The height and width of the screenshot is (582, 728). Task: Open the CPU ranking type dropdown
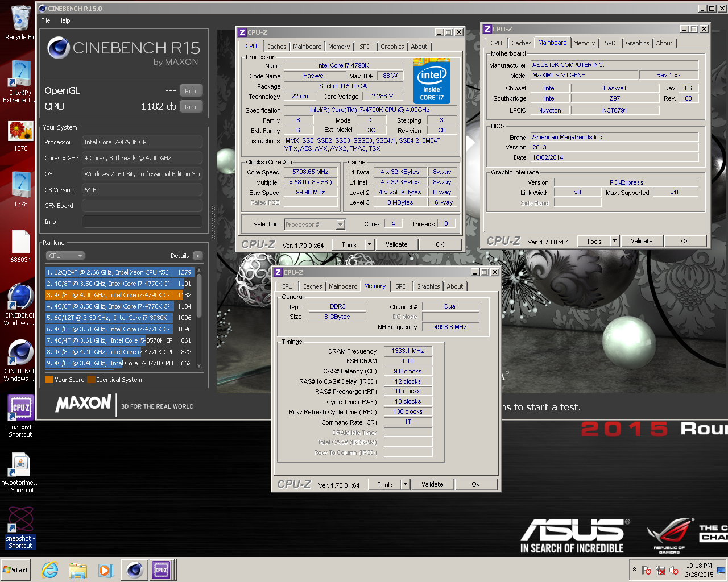coord(65,256)
